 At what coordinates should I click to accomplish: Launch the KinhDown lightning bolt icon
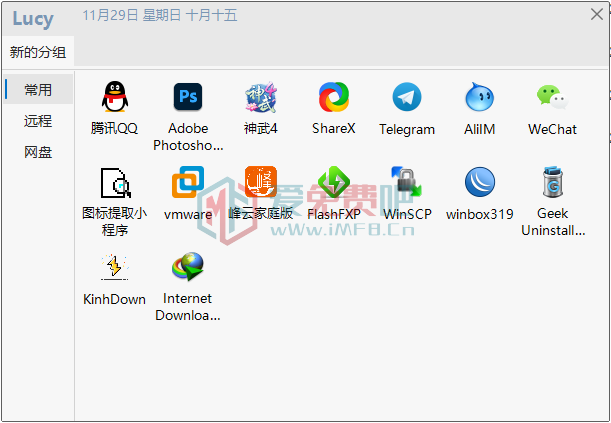(115, 267)
